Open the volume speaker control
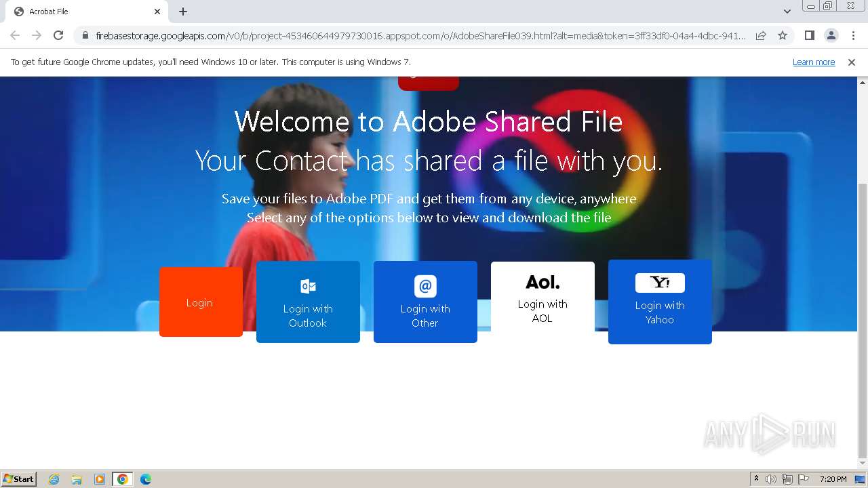The image size is (868, 488). [771, 479]
